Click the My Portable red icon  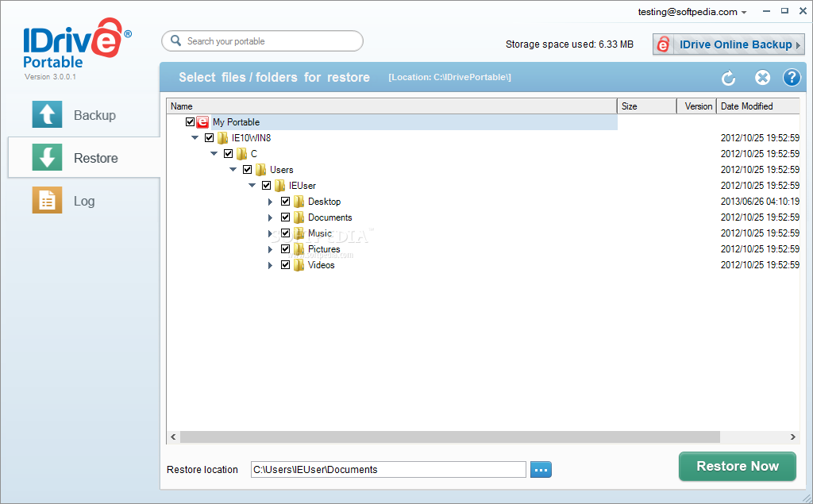pos(202,122)
